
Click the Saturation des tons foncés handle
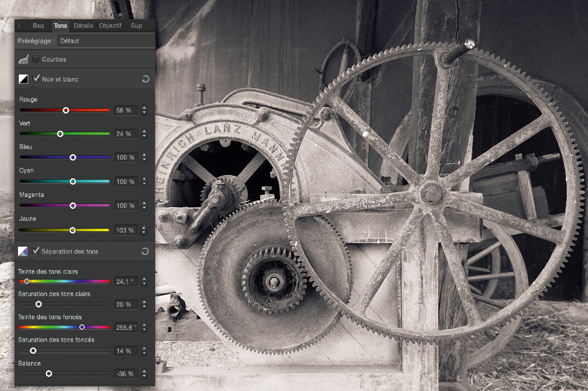pyautogui.click(x=33, y=351)
